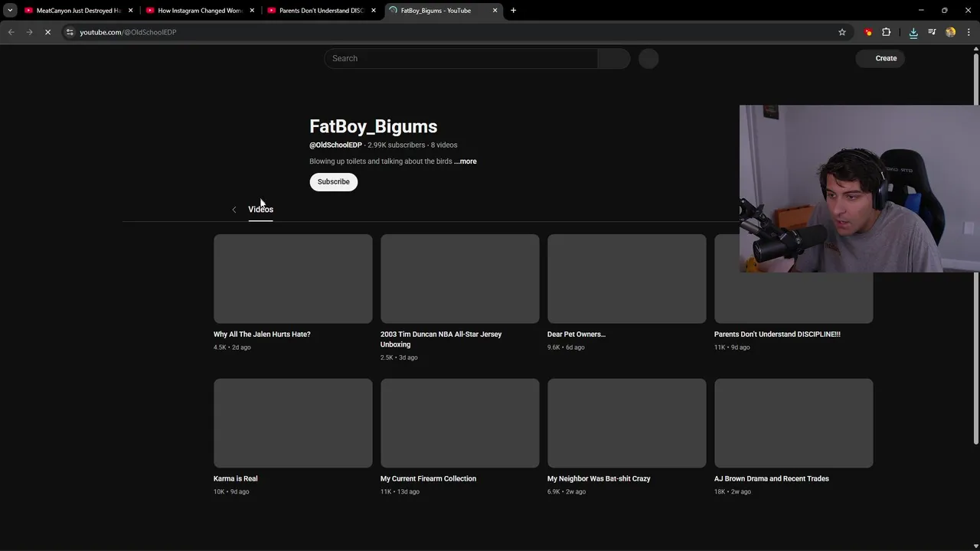Viewport: 980px width, 551px height.
Task: Focus the YouTube Search field
Action: pyautogui.click(x=461, y=58)
